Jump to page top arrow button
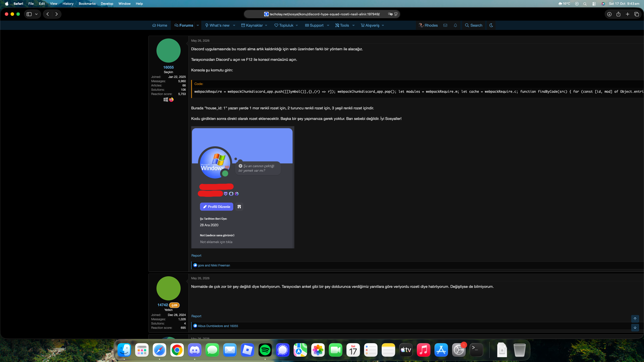The image size is (644, 362). point(635,319)
